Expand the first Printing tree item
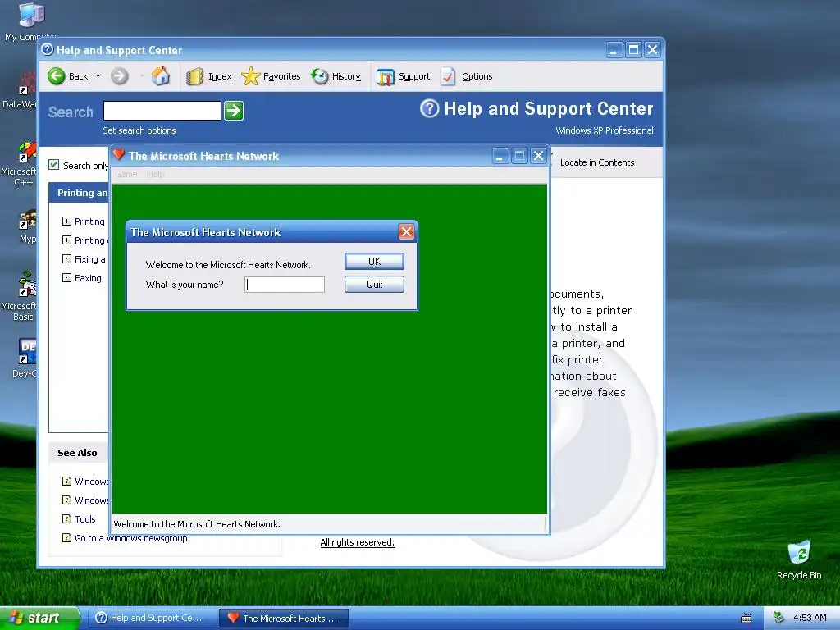Image resolution: width=840 pixels, height=630 pixels. [x=66, y=221]
